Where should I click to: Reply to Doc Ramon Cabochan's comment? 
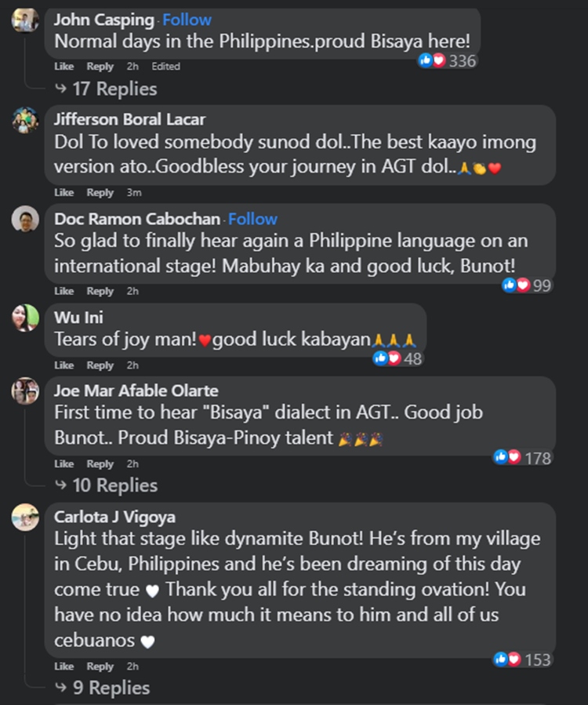click(100, 291)
